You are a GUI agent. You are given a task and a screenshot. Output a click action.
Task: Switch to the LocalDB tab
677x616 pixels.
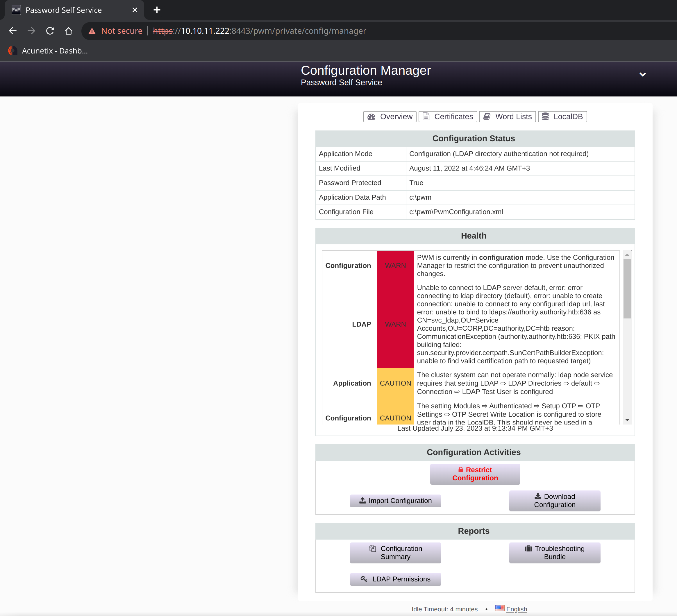562,117
